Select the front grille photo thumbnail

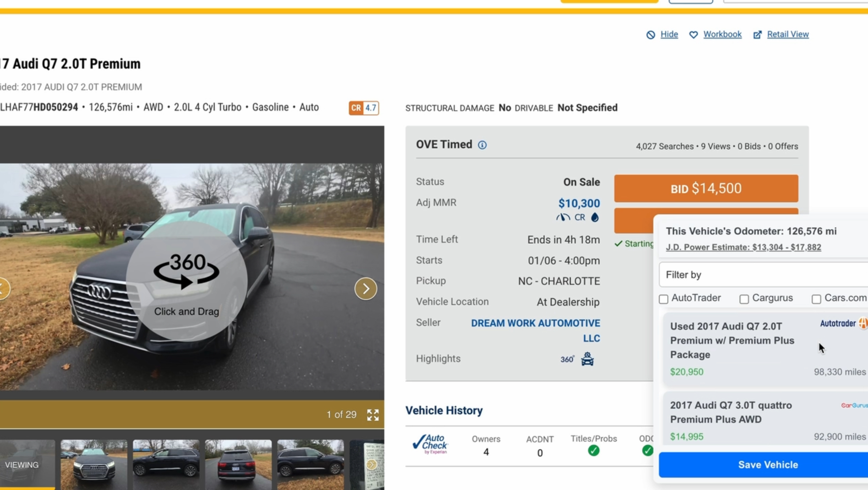coord(94,464)
